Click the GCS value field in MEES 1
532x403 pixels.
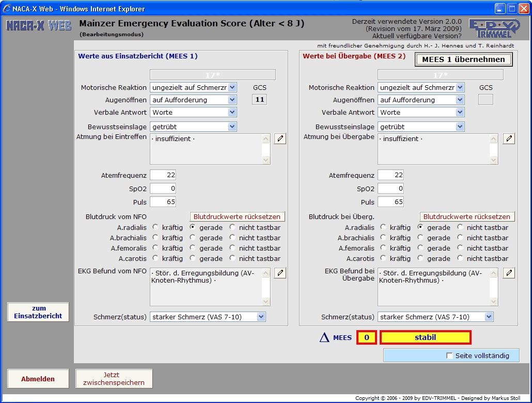(x=260, y=100)
